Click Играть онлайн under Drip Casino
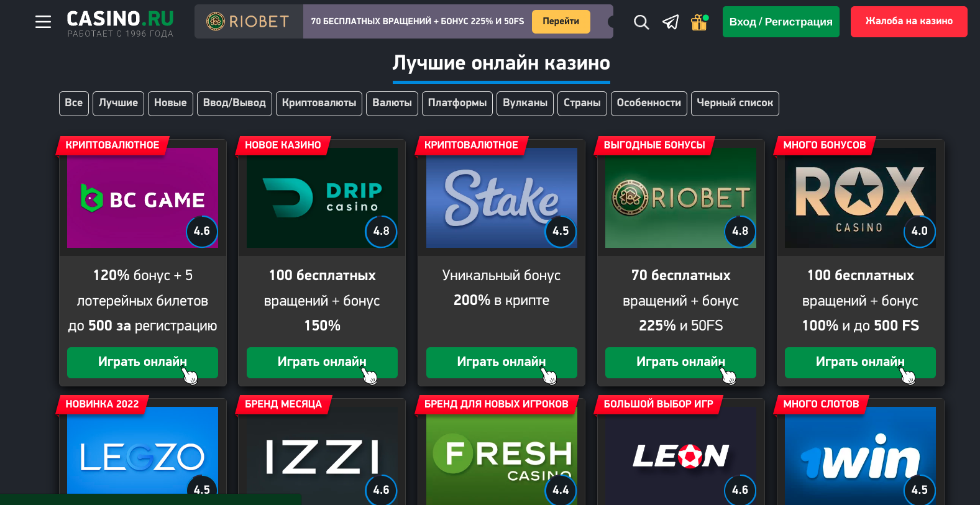 point(322,362)
